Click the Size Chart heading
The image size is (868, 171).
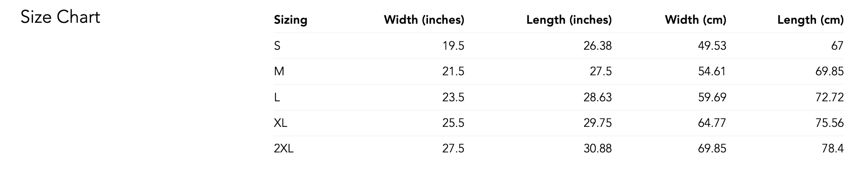click(60, 17)
